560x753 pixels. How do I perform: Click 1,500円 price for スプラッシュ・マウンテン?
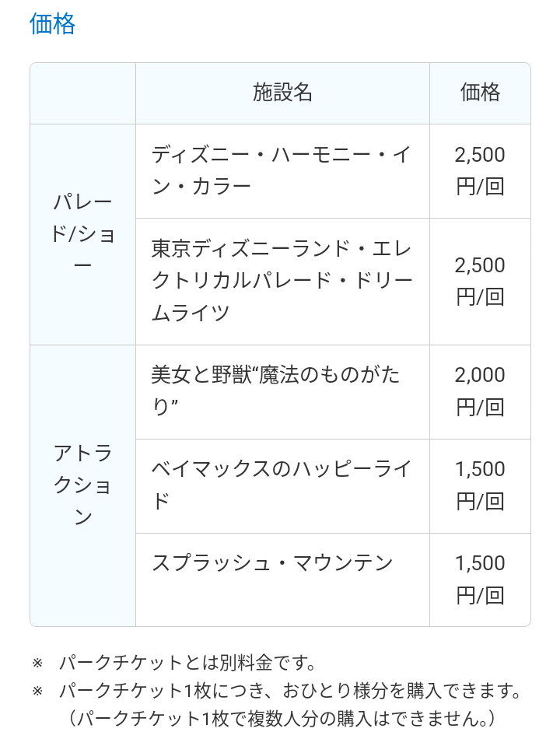[480, 580]
